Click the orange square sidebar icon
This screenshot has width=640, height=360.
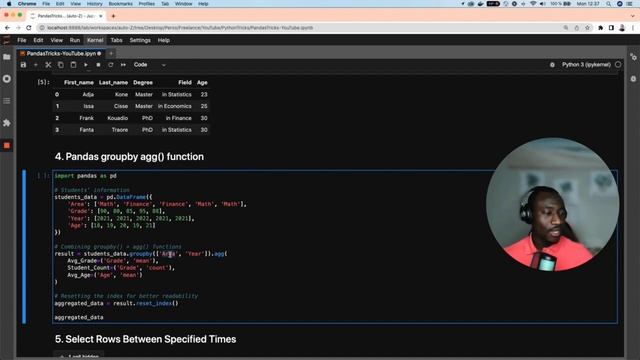(x=7, y=145)
